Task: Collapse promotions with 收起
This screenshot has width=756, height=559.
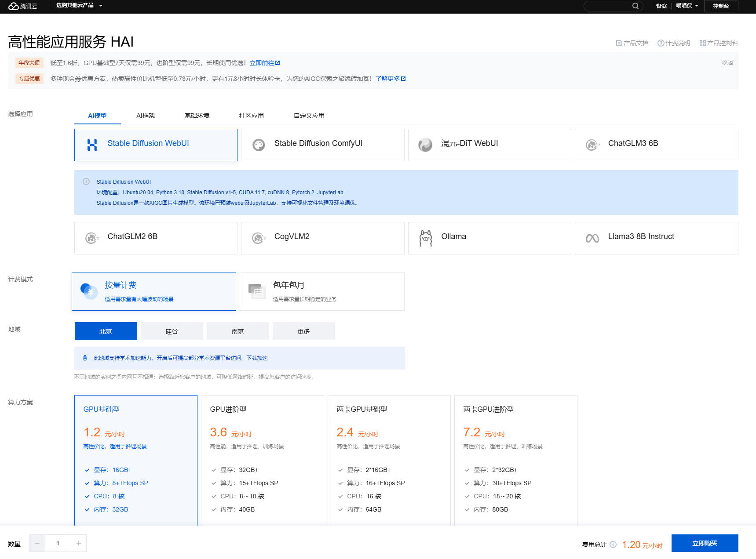Action: pos(727,62)
